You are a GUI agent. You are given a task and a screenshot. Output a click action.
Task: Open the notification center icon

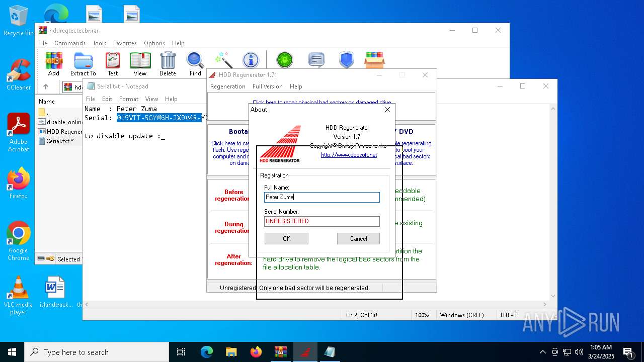click(x=628, y=352)
